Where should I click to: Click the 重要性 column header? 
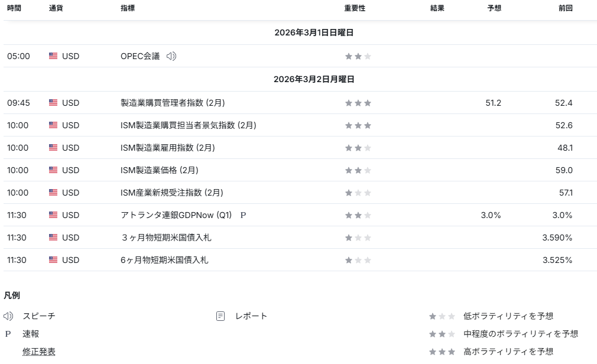pyautogui.click(x=355, y=8)
